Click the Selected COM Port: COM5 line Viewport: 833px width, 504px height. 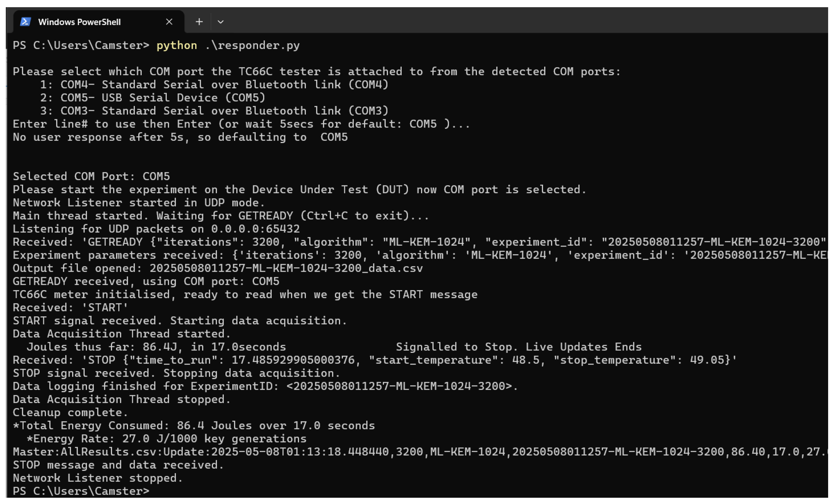(x=91, y=177)
